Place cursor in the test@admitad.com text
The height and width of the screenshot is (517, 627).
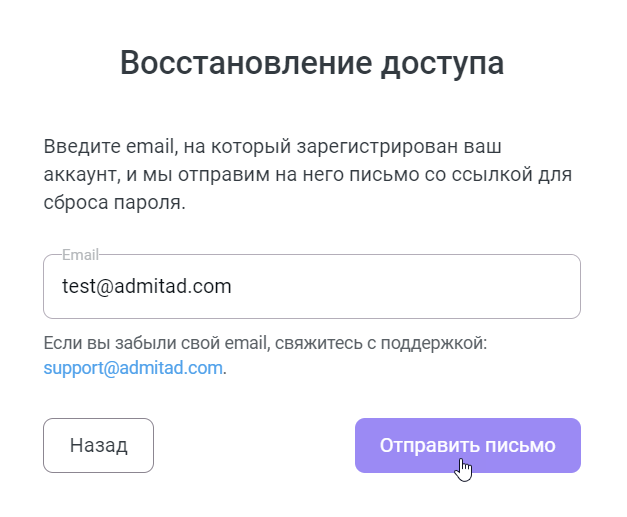(x=146, y=287)
